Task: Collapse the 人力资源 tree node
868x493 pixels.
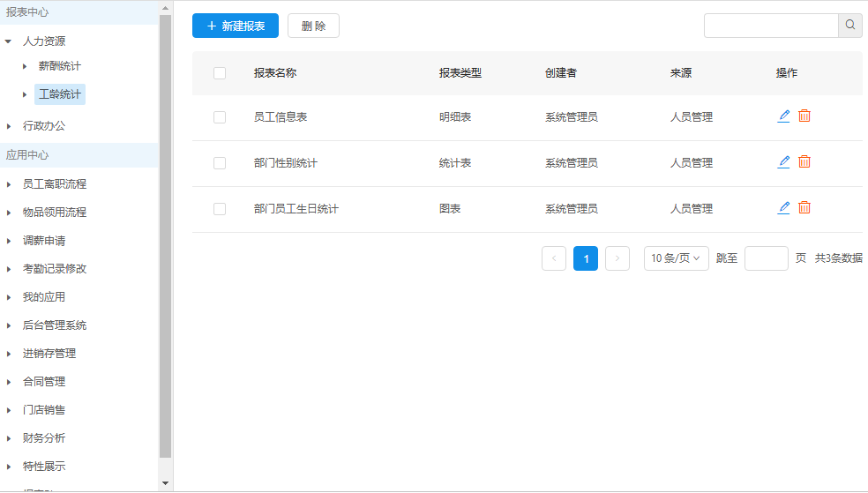Action: point(9,41)
